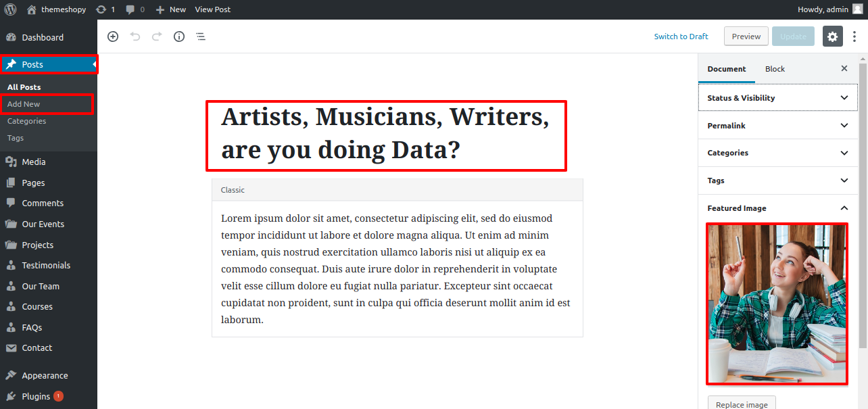This screenshot has width=868, height=409.
Task: Click the featured image thumbnail
Action: (x=777, y=304)
